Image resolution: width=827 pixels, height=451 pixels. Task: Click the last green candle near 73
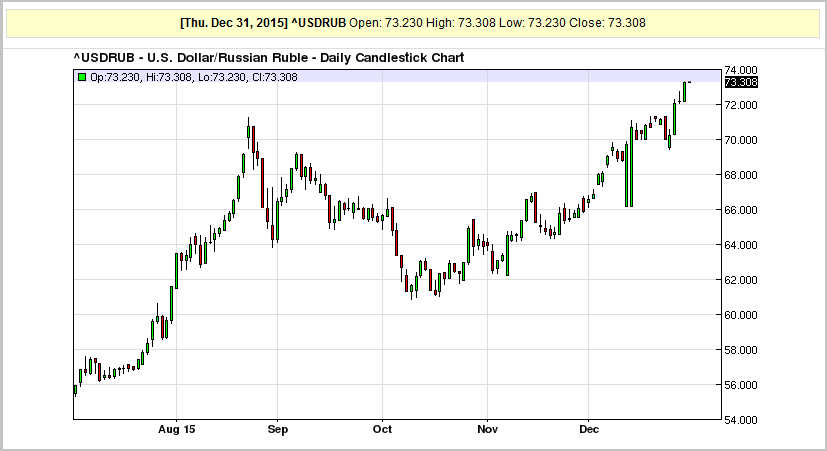point(684,92)
